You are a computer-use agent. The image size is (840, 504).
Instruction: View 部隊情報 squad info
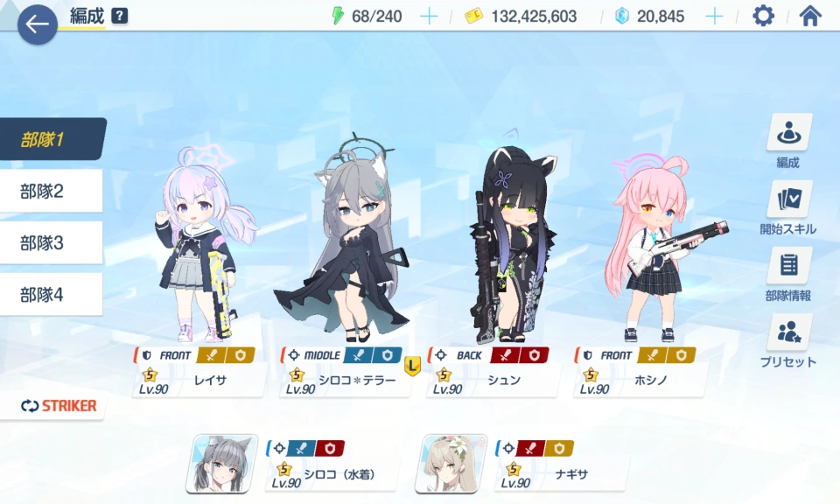pyautogui.click(x=788, y=266)
